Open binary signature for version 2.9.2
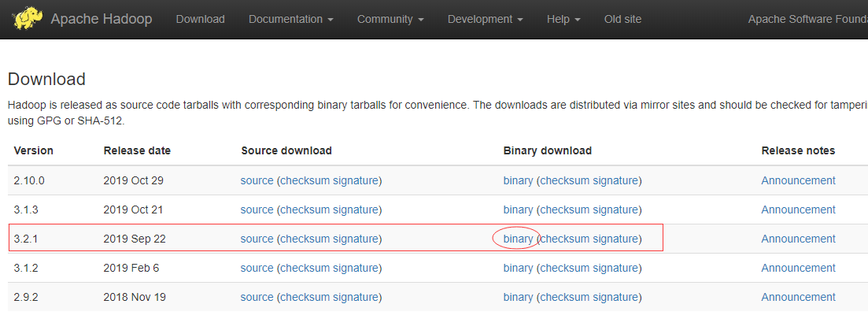Viewport: 868px width, 330px height. click(615, 297)
